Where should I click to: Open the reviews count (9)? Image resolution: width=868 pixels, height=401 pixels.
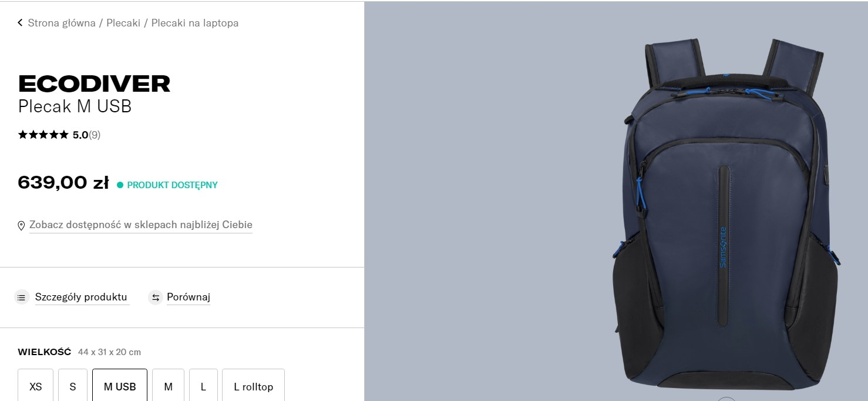coord(95,135)
